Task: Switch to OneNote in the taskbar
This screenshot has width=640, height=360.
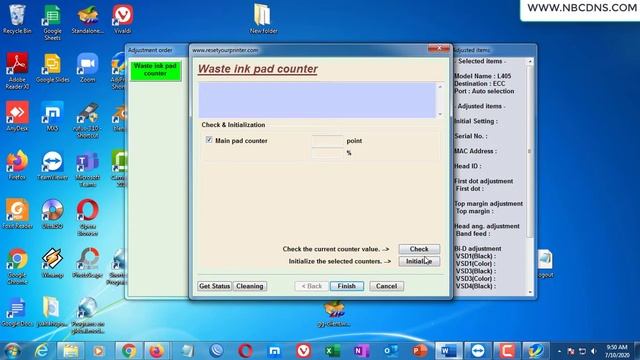Action: click(361, 351)
